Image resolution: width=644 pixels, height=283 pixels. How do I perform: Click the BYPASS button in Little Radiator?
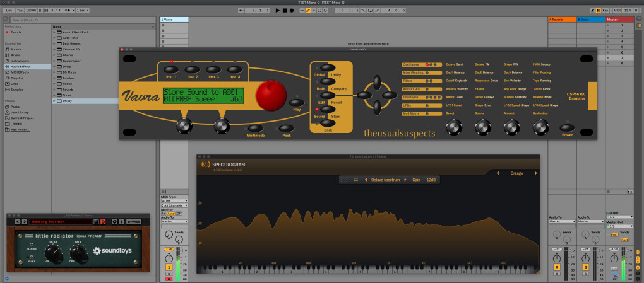(133, 221)
